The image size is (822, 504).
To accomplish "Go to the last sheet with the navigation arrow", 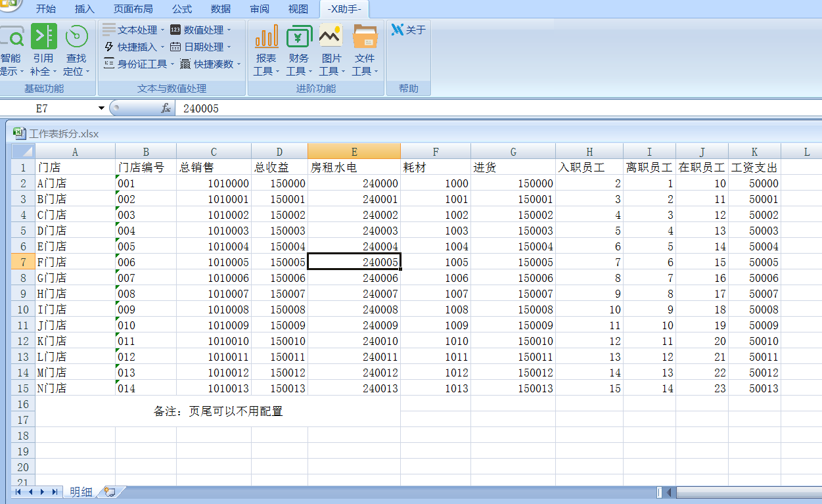I will pos(54,492).
